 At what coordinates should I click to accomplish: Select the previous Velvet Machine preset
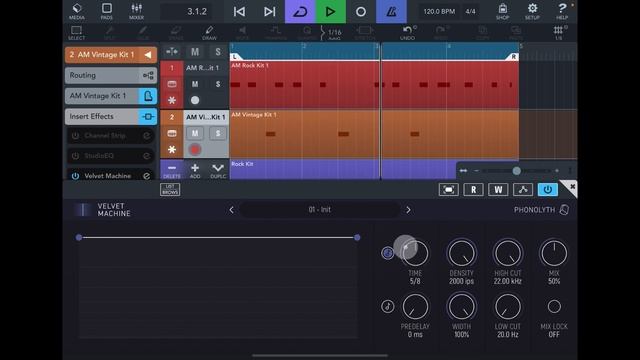231,210
